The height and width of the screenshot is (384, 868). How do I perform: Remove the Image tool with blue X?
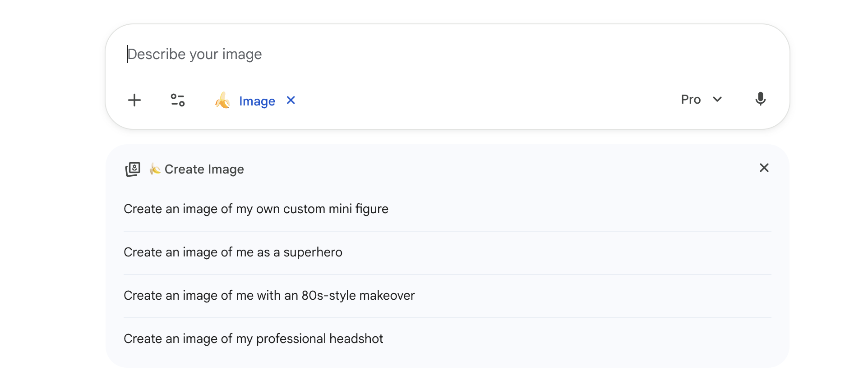tap(291, 101)
